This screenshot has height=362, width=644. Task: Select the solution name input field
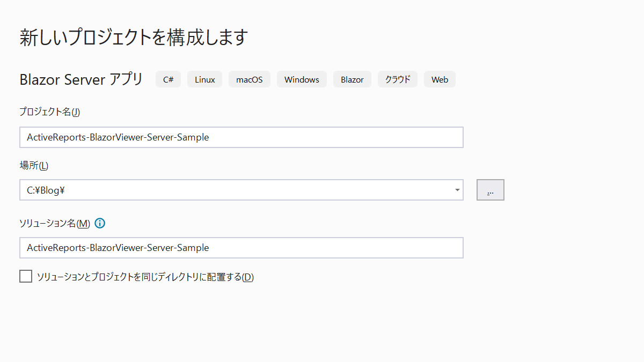241,248
